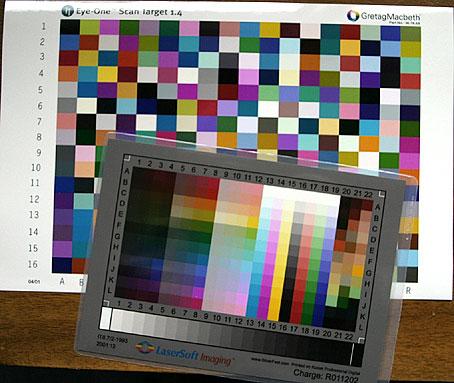Click the wide white block atop IT8 card
The width and height of the screenshot is (454, 383).
tap(302, 195)
